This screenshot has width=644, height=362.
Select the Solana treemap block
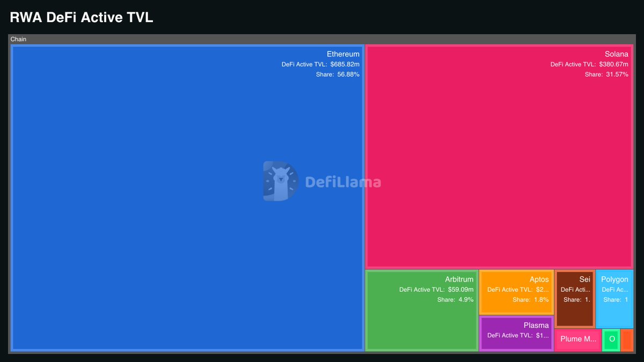pyautogui.click(x=500, y=157)
